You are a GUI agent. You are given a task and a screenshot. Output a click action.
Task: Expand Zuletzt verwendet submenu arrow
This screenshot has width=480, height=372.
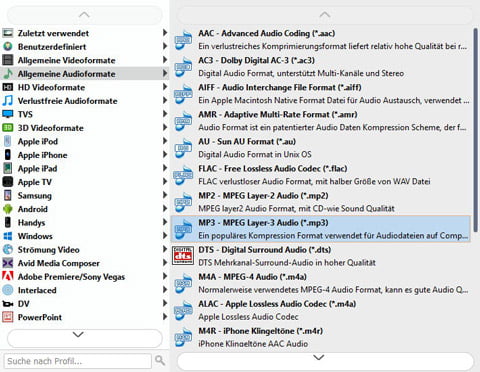[165, 33]
